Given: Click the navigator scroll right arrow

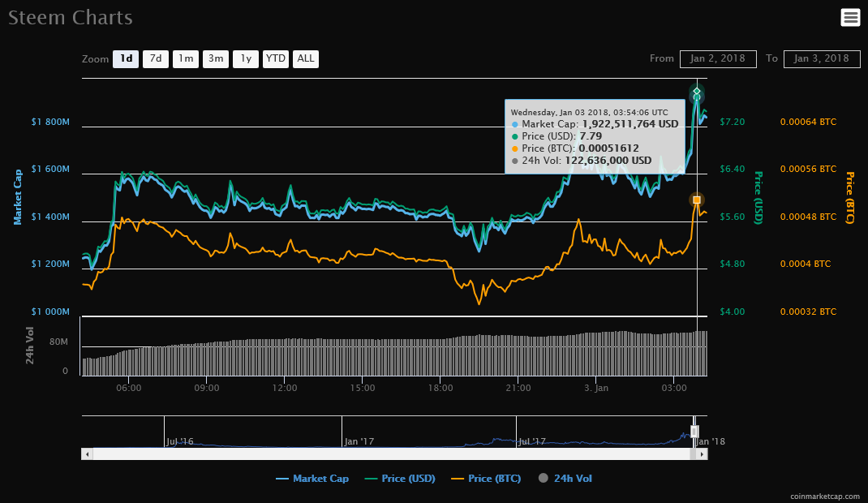Looking at the screenshot, I should [x=702, y=454].
